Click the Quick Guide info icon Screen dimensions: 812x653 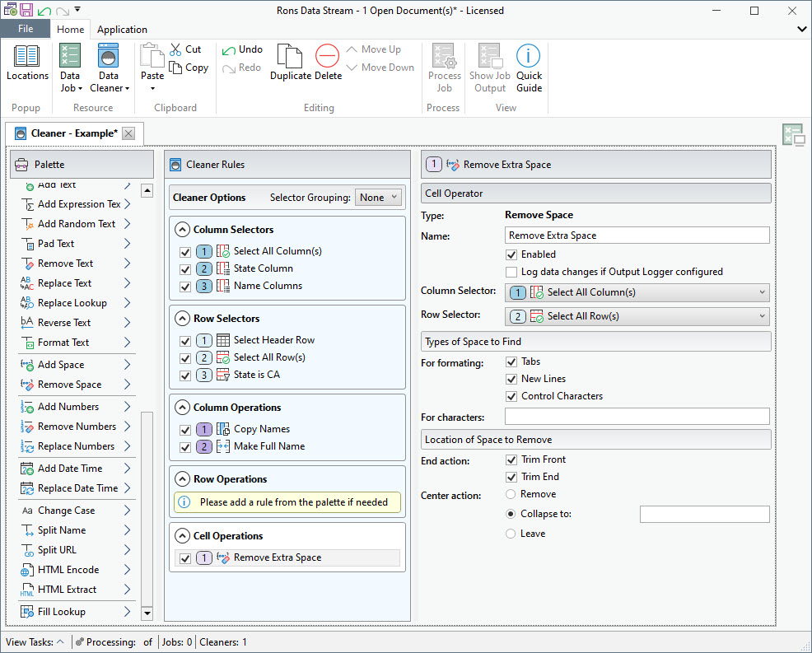coord(529,57)
